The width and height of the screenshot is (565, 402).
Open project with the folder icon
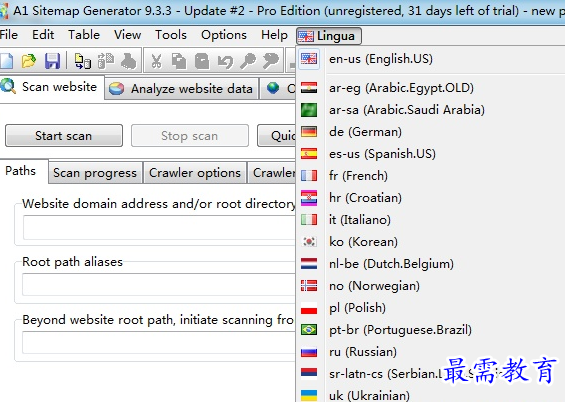pyautogui.click(x=29, y=61)
